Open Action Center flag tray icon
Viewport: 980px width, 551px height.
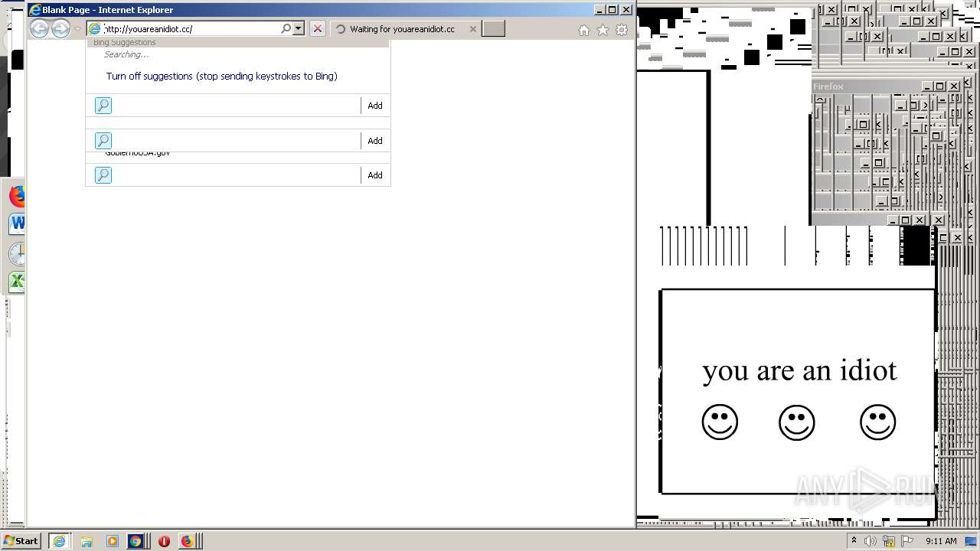click(x=907, y=541)
